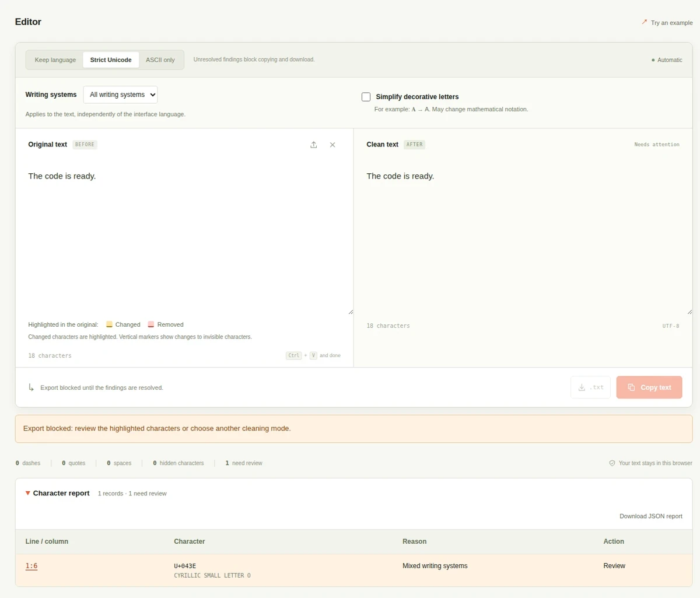This screenshot has height=598, width=700.
Task: Click the AFTER badge next to Clean text
Action: (414, 145)
